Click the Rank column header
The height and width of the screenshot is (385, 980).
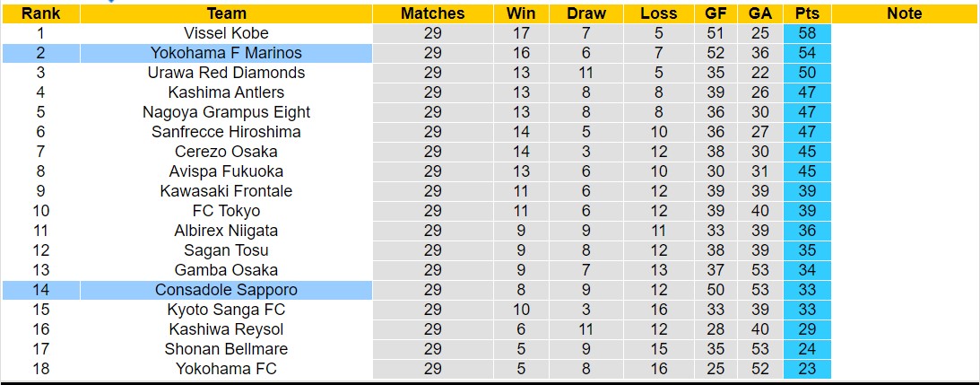click(x=40, y=13)
